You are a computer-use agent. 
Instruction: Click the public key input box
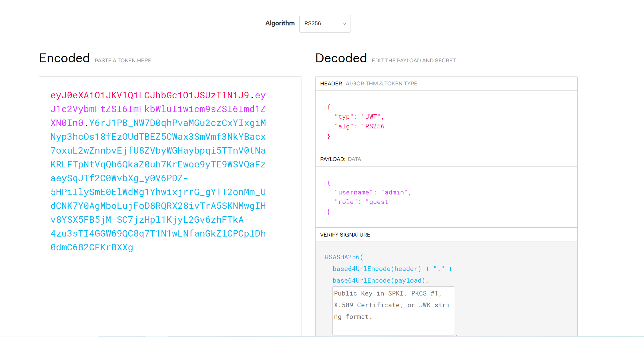click(393, 311)
